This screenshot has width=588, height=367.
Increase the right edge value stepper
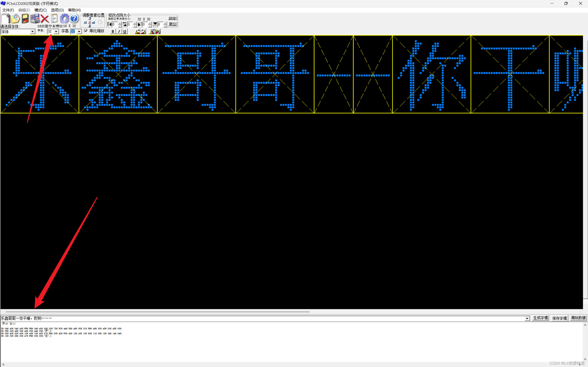coord(150,23)
